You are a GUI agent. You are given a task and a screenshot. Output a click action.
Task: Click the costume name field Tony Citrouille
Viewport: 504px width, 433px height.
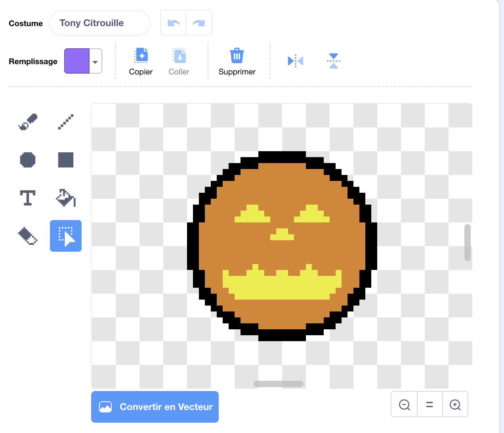coord(100,23)
